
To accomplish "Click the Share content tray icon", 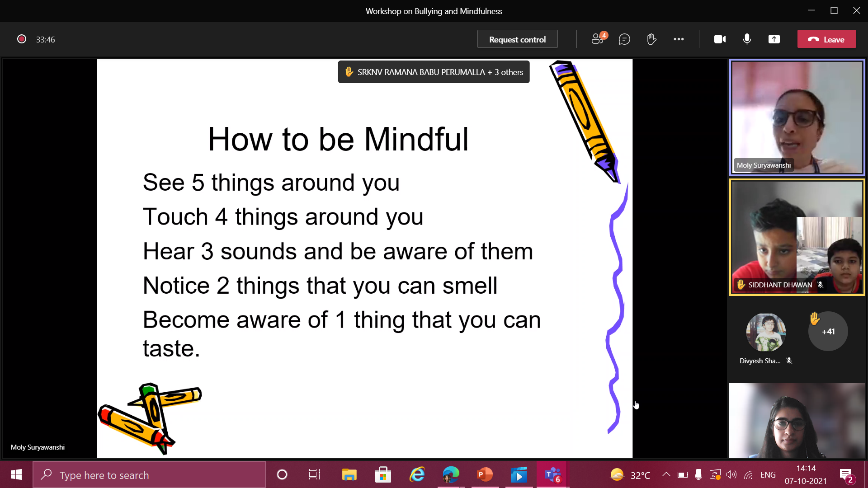I will point(774,39).
